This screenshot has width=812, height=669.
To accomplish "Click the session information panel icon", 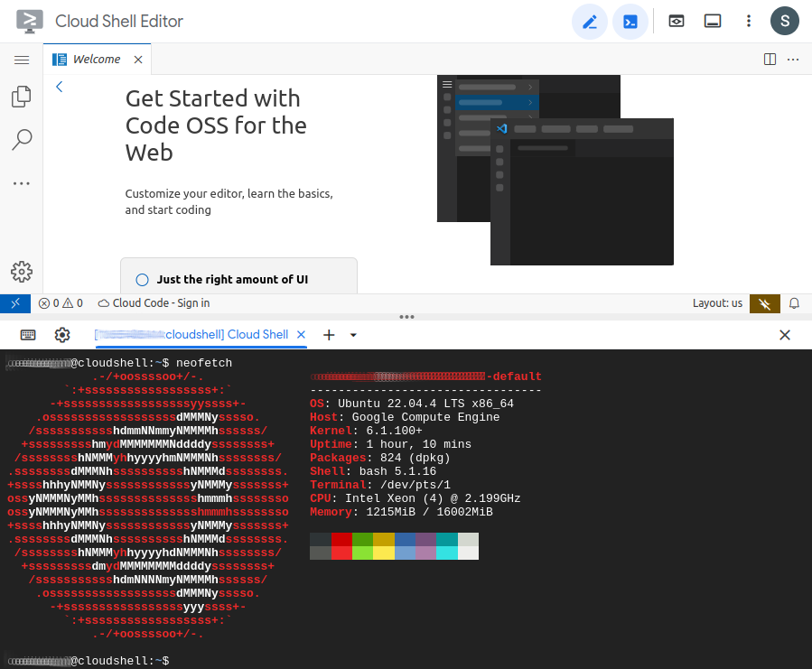I will click(713, 22).
